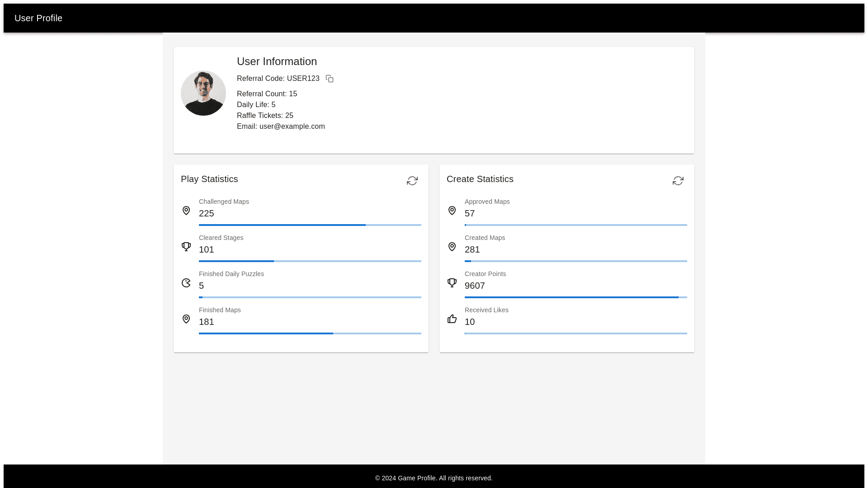Click the Finished Maps pin icon
The height and width of the screenshot is (488, 868).
[x=186, y=319]
